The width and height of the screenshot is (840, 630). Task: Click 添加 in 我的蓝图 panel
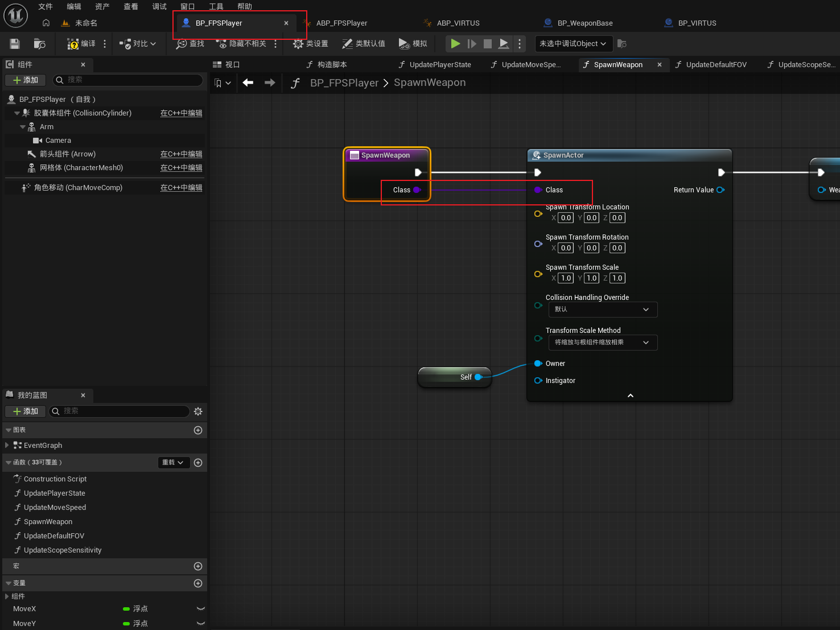coord(25,411)
